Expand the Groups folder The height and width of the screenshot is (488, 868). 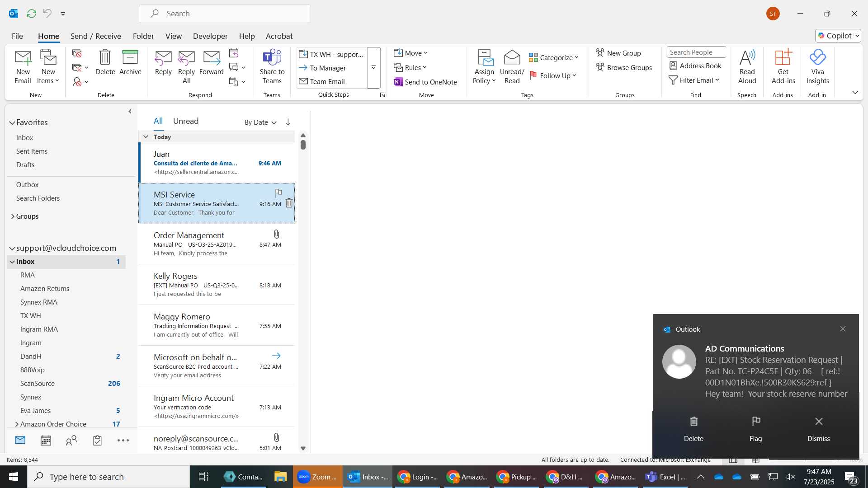(x=13, y=216)
